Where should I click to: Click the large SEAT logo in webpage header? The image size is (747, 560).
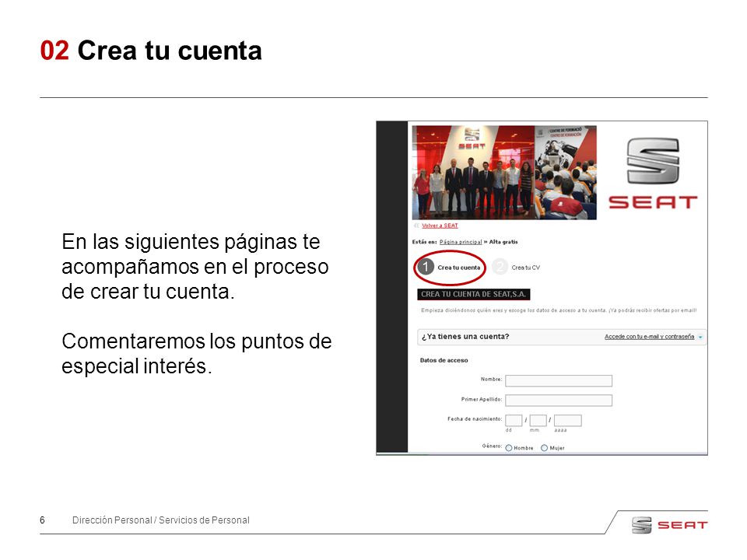653,173
